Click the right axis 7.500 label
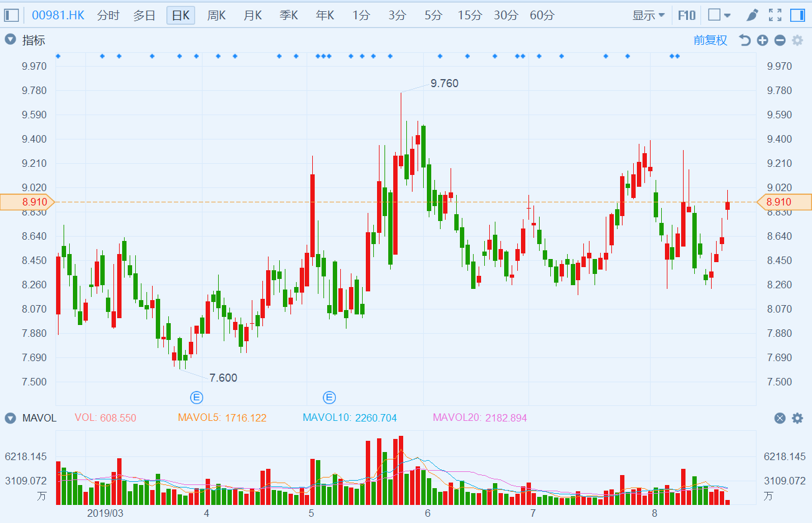This screenshot has width=812, height=523. pos(779,382)
